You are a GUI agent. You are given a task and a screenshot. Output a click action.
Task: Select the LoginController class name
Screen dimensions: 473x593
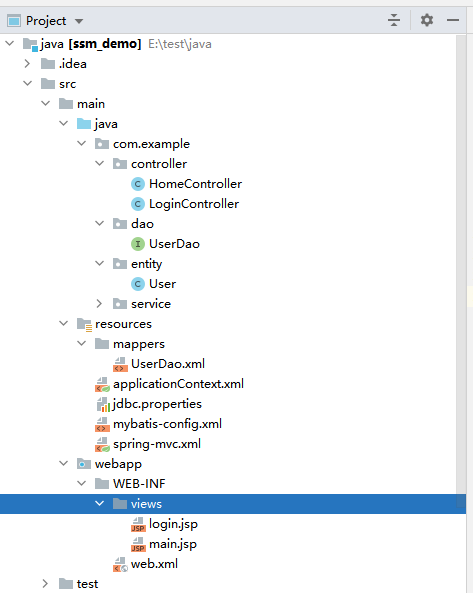(194, 204)
